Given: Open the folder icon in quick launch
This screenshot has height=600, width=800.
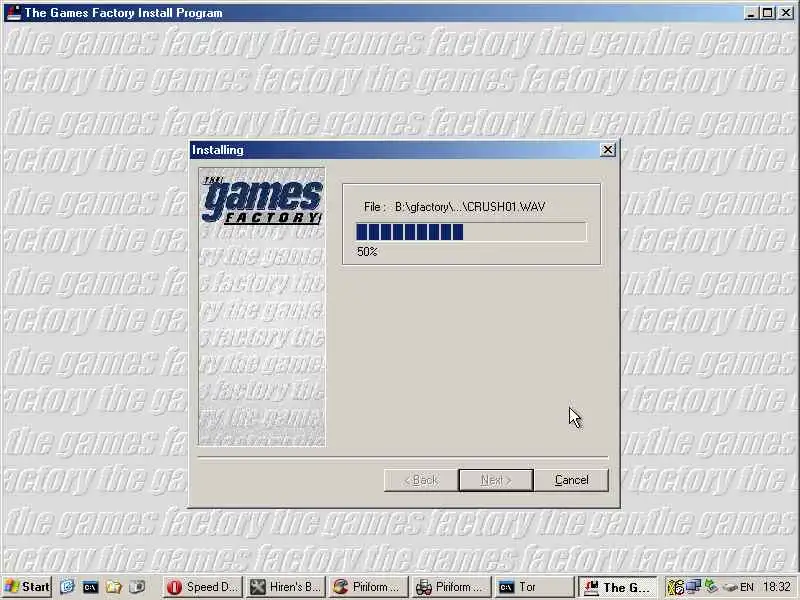Looking at the screenshot, I should click(x=113, y=587).
